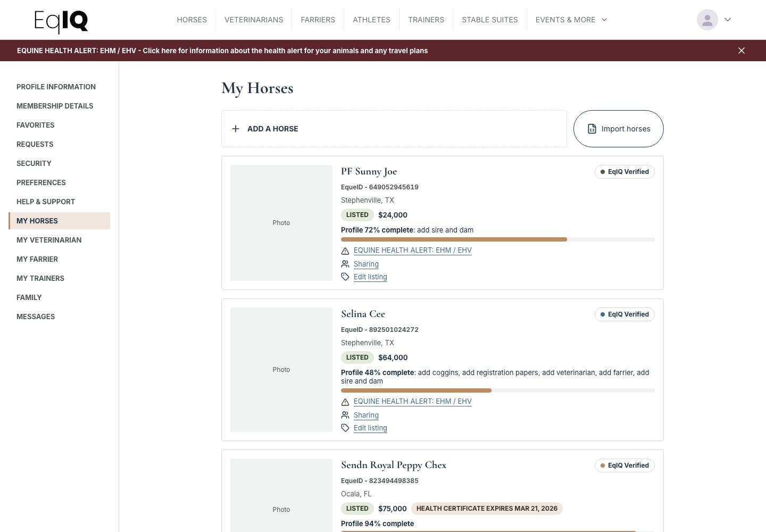The height and width of the screenshot is (532, 766).
Task: Click PF Sunny Joe profile progress bar
Action: pyautogui.click(x=497, y=239)
